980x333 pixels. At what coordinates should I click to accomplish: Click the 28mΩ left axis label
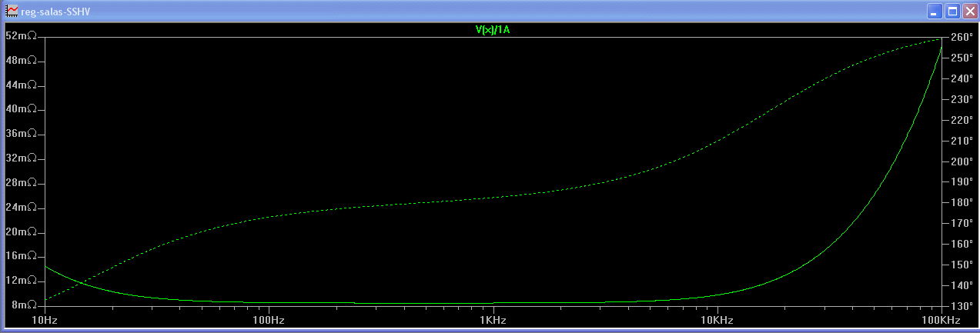point(20,183)
